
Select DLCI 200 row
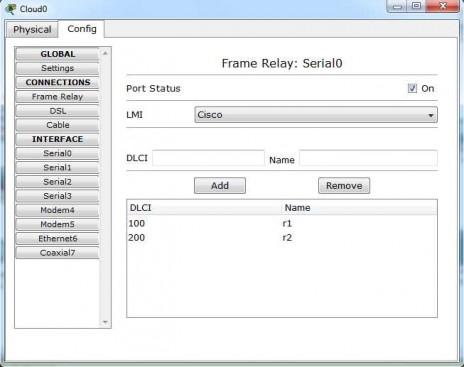(282, 238)
